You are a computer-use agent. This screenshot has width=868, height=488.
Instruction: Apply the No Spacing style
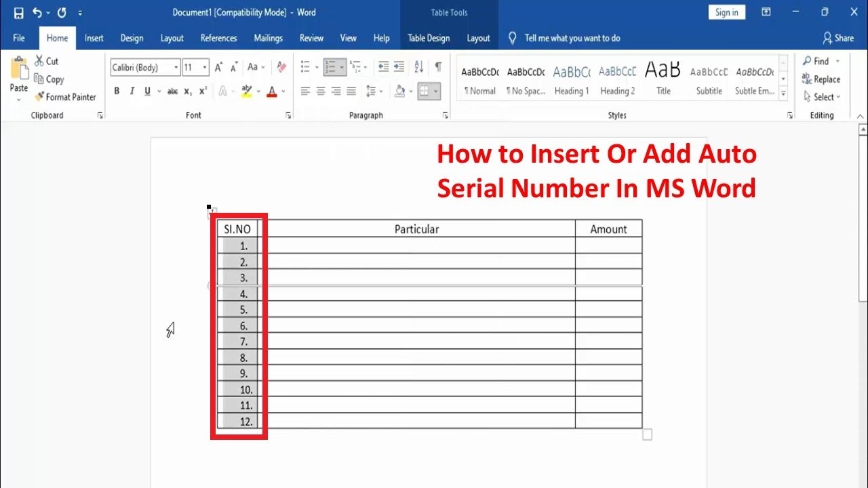526,79
